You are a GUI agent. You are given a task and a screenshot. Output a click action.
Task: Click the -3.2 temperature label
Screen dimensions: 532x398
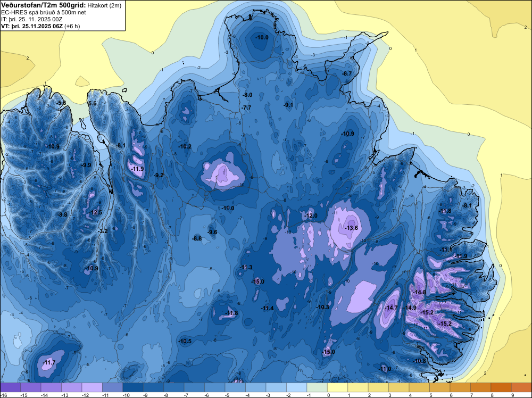click(x=103, y=231)
